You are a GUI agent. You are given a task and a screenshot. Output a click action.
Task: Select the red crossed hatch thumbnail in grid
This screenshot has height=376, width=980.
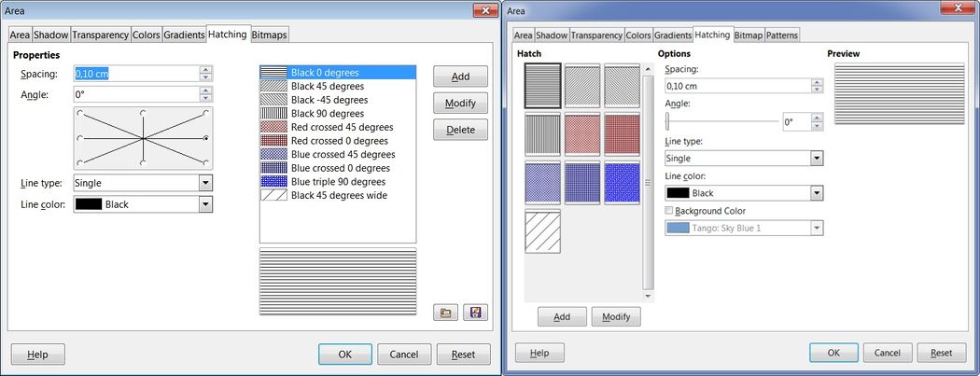coord(582,132)
